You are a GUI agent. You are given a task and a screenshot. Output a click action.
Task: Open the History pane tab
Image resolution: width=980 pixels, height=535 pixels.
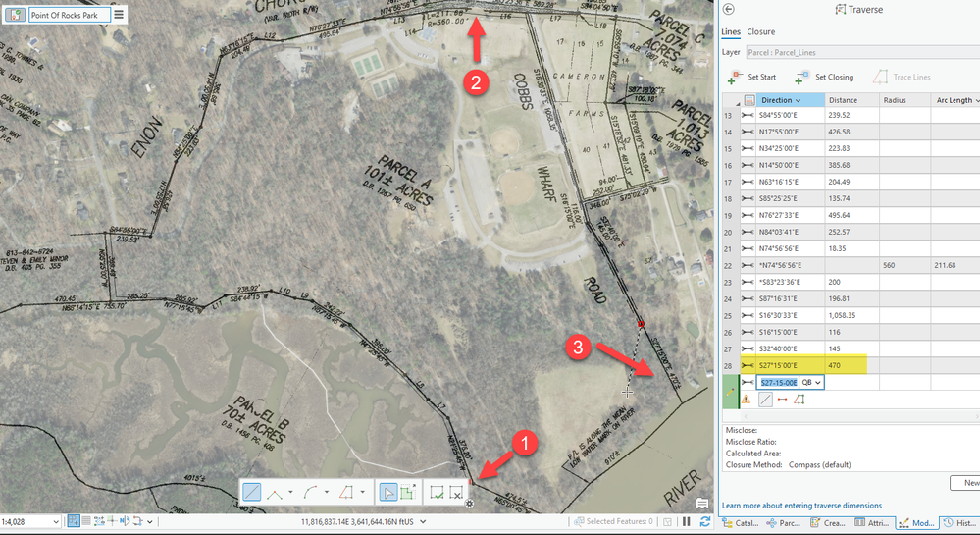click(960, 523)
